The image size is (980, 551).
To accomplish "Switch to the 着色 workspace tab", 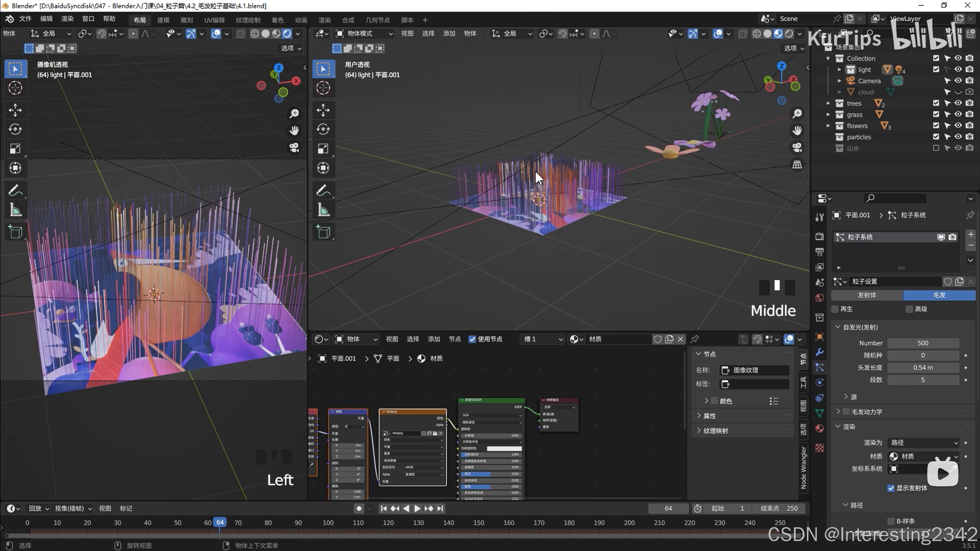I will tap(277, 20).
